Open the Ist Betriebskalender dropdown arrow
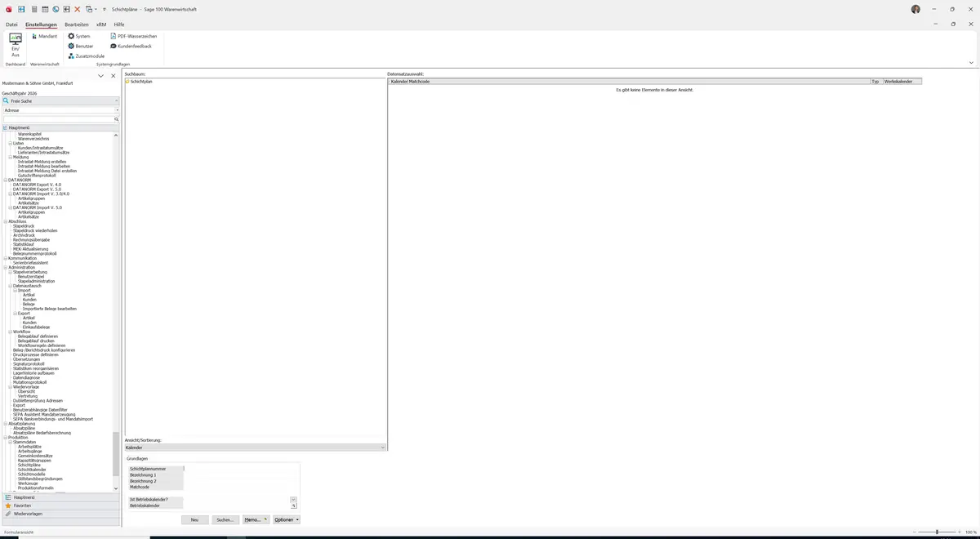The height and width of the screenshot is (539, 980). coord(294,499)
